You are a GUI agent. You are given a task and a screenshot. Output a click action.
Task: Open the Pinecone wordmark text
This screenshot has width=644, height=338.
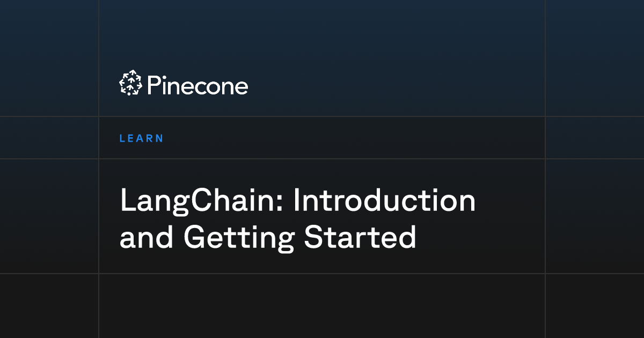[197, 85]
